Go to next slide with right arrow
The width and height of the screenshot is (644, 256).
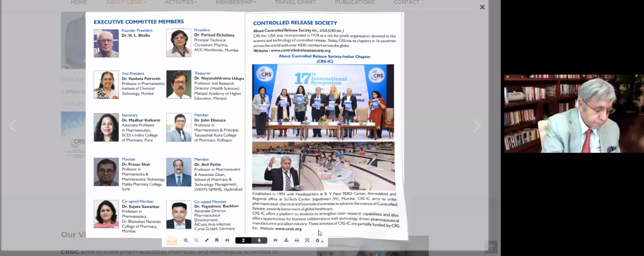(477, 126)
